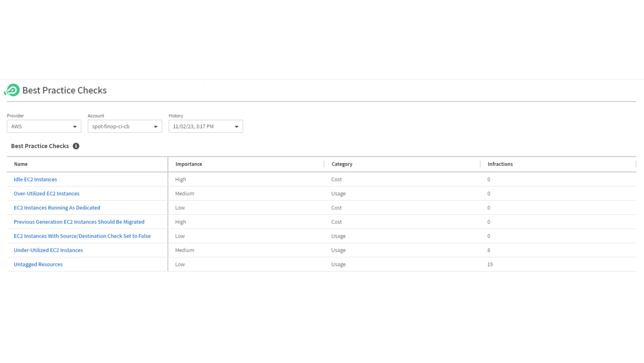644x363 pixels.
Task: Click the Untagged Resources infractions count 19
Action: coord(490,264)
